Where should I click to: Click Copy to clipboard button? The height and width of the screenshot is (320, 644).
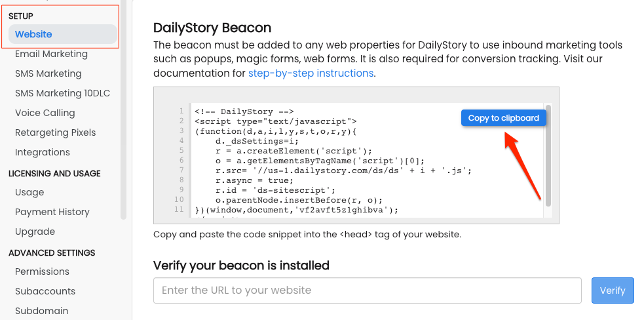click(504, 118)
